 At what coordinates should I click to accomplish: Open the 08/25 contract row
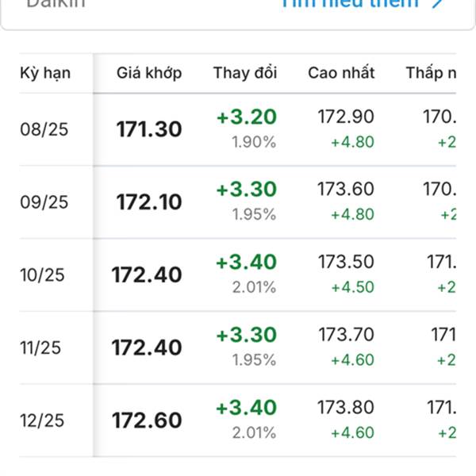238,129
